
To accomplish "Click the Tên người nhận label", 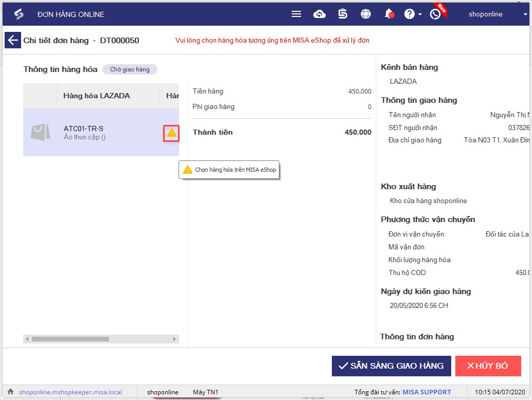I will coord(412,115).
